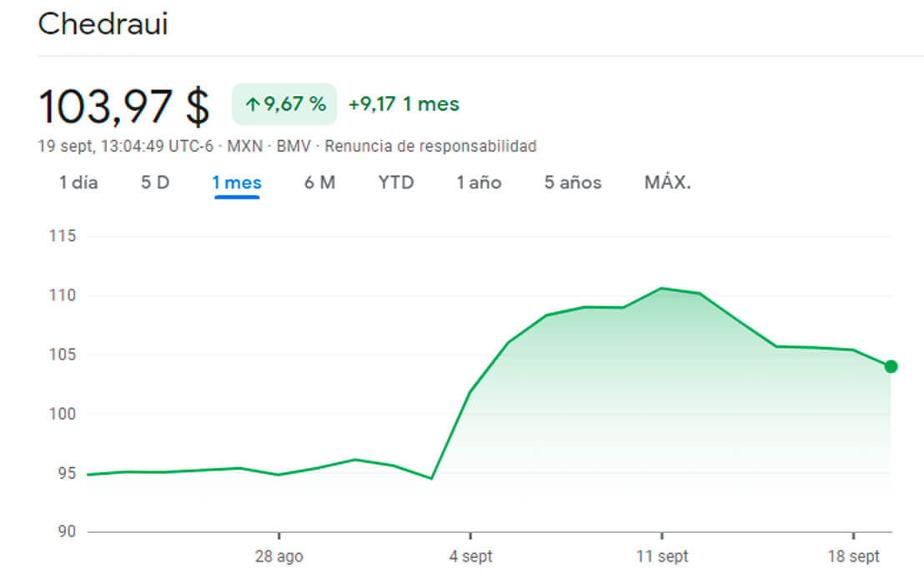Click the 103,97 $ stock price
Image resolution: width=924 pixels, height=584 pixels.
pyautogui.click(x=124, y=106)
